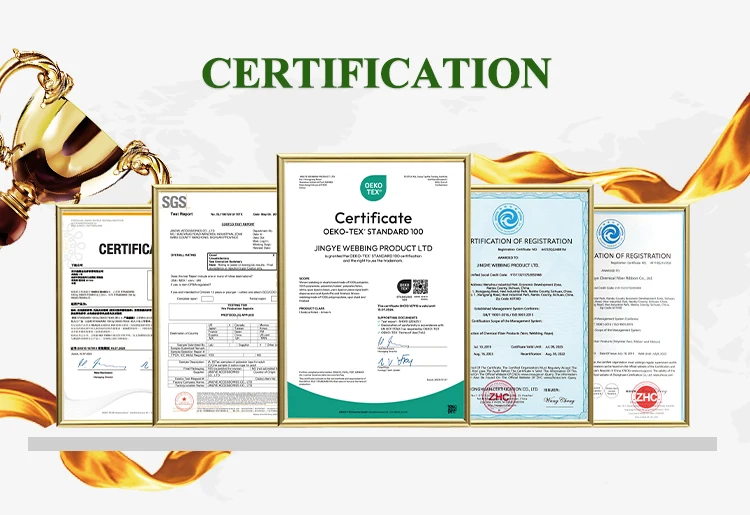Click the destination country table in SGS report
The height and width of the screenshot is (515, 750).
point(223,332)
